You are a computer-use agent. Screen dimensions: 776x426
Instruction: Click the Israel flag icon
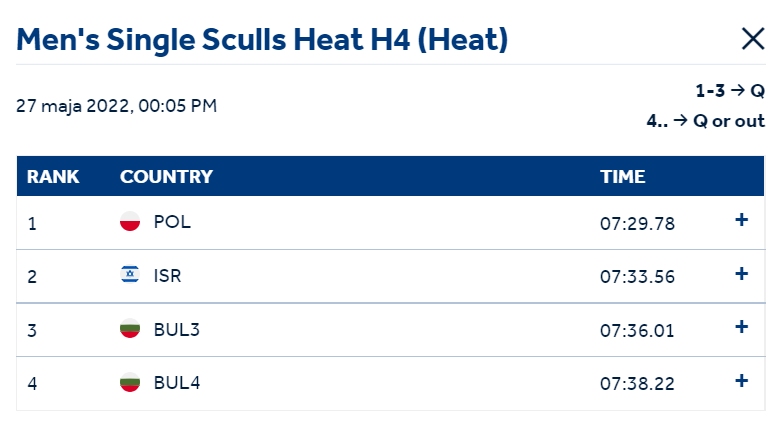click(130, 274)
